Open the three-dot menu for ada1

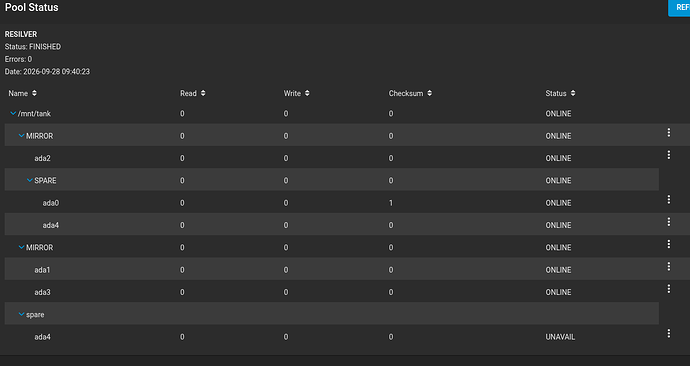(668, 267)
